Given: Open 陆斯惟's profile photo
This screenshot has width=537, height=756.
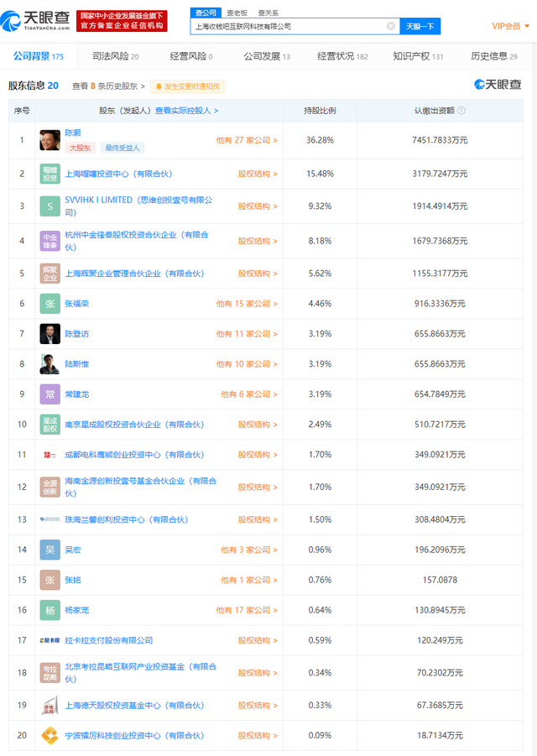Looking at the screenshot, I should [x=50, y=364].
